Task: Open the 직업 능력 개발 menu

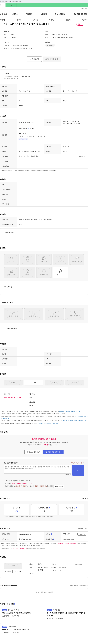Action: coord(60,14)
